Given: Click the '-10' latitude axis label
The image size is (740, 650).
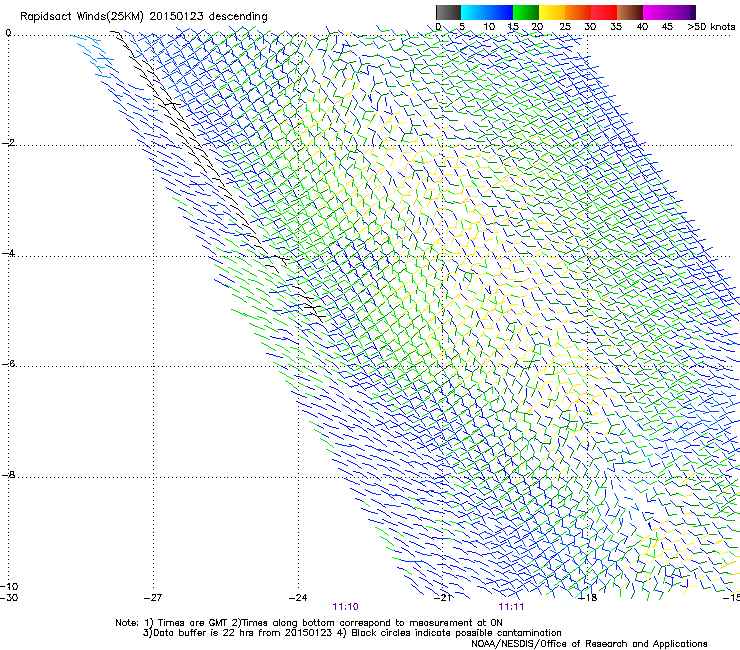Looking at the screenshot, I should pos(9,586).
